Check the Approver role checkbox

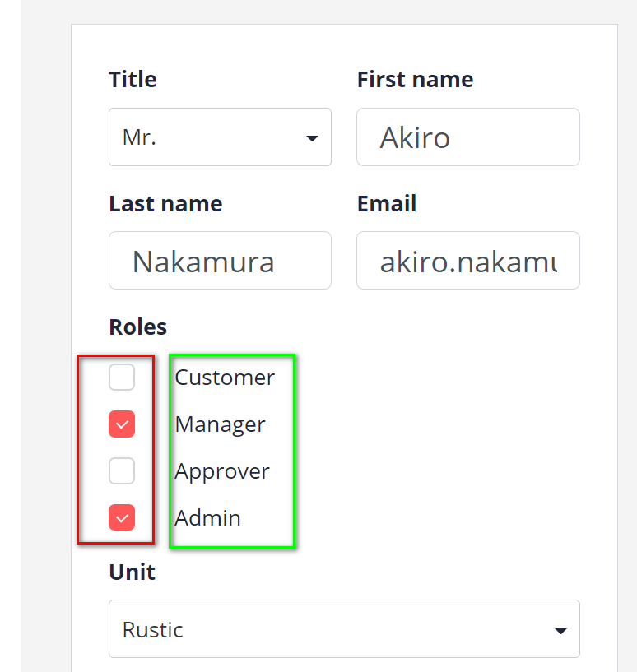click(121, 470)
